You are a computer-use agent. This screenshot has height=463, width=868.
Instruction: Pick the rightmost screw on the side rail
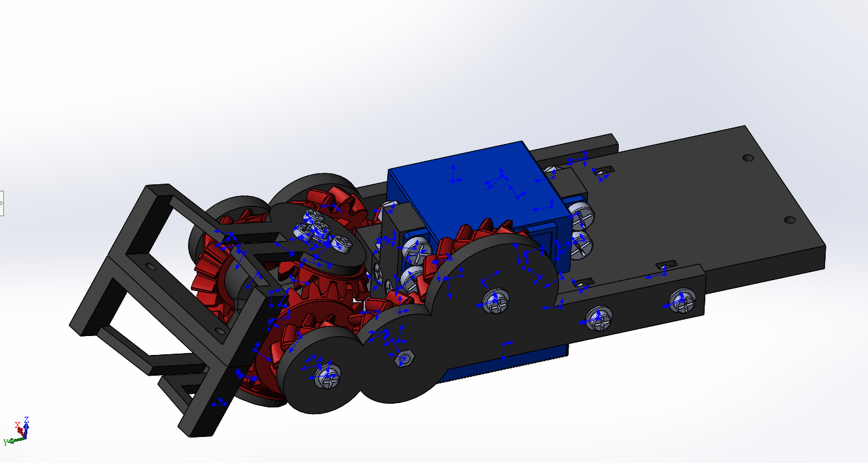pos(681,302)
